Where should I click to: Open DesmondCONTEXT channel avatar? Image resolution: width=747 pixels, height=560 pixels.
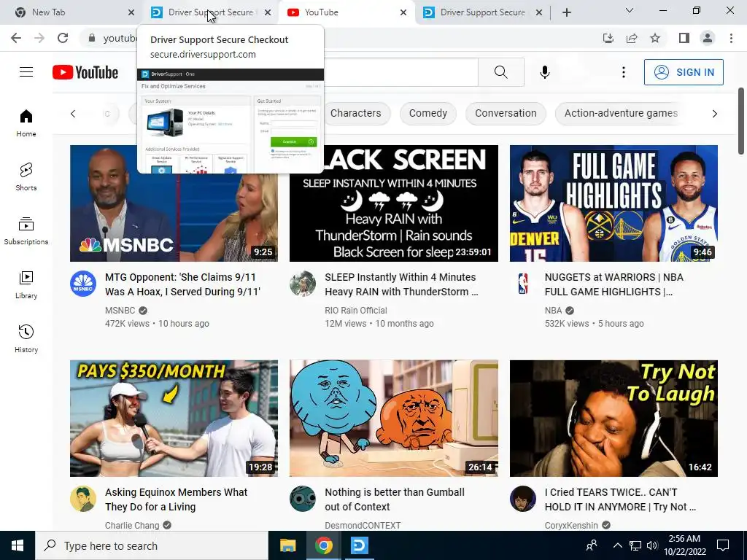pos(303,499)
